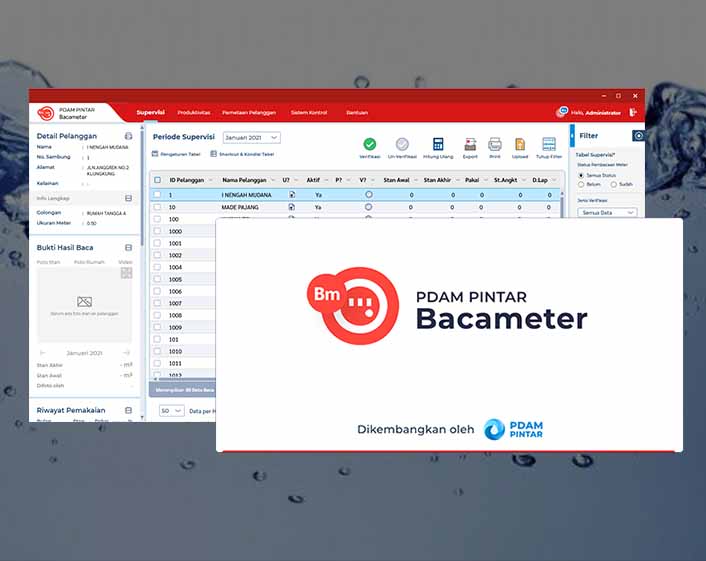This screenshot has height=561, width=706.
Task: Click the Upload file icon
Action: pyautogui.click(x=520, y=144)
